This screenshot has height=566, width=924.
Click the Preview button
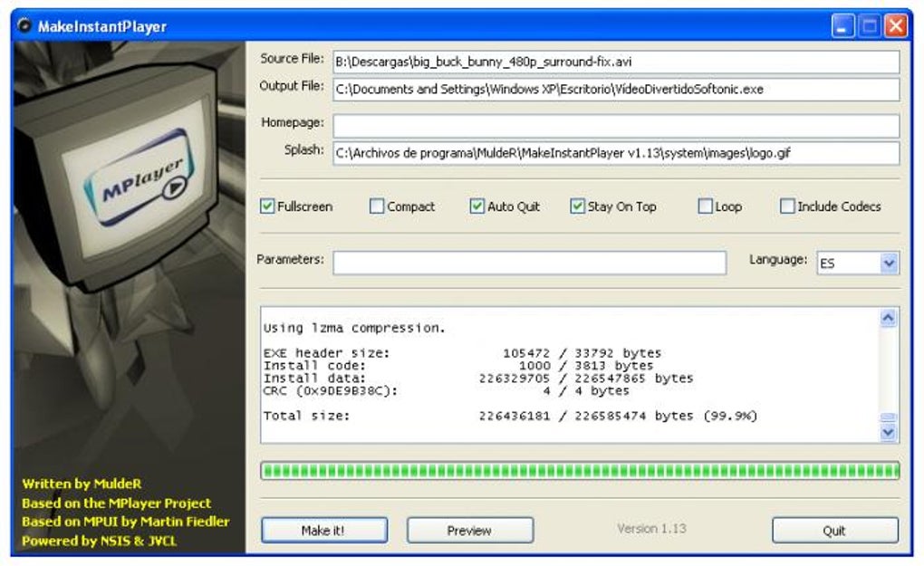click(469, 530)
